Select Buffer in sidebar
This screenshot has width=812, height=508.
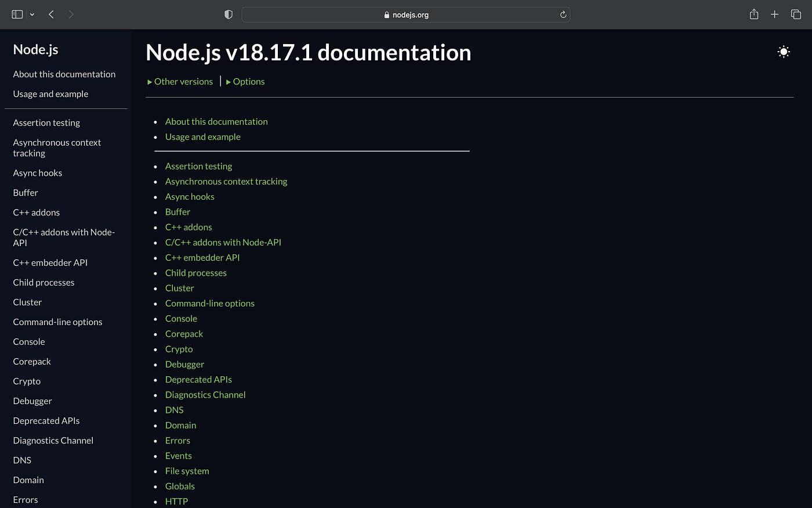26,193
